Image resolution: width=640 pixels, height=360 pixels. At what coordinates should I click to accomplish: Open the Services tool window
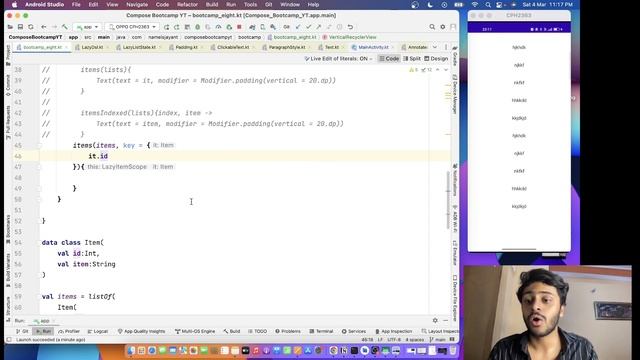click(x=353, y=331)
